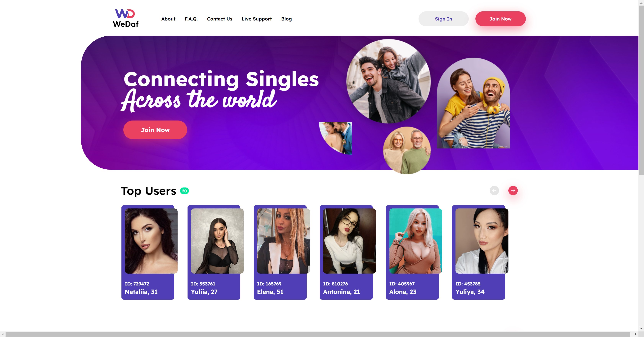Open Nataliia, 31 profile card
Screen dimensions: 644x337
148,253
